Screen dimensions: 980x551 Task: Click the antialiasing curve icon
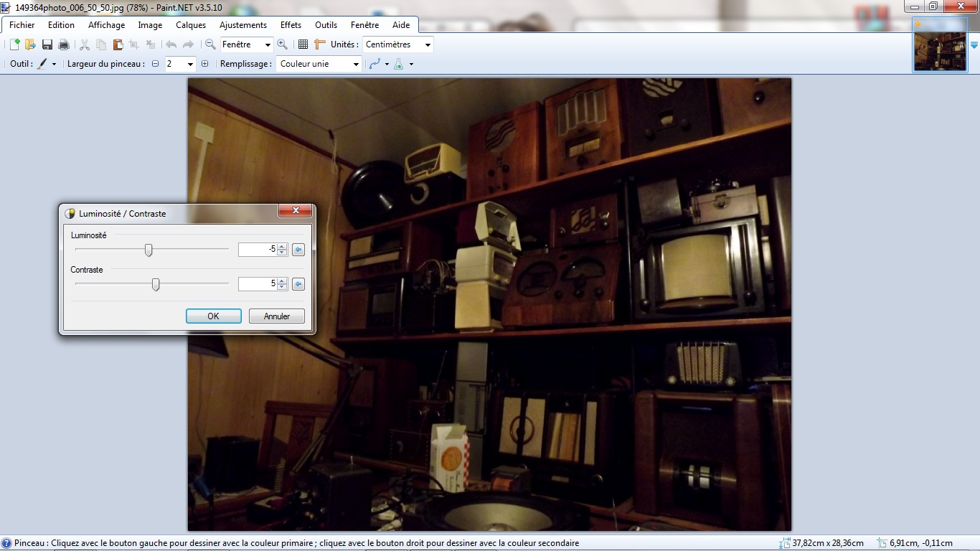374,64
